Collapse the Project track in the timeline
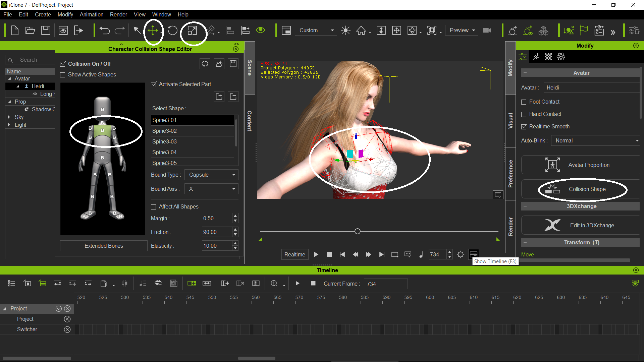The image size is (644, 362). (x=5, y=309)
